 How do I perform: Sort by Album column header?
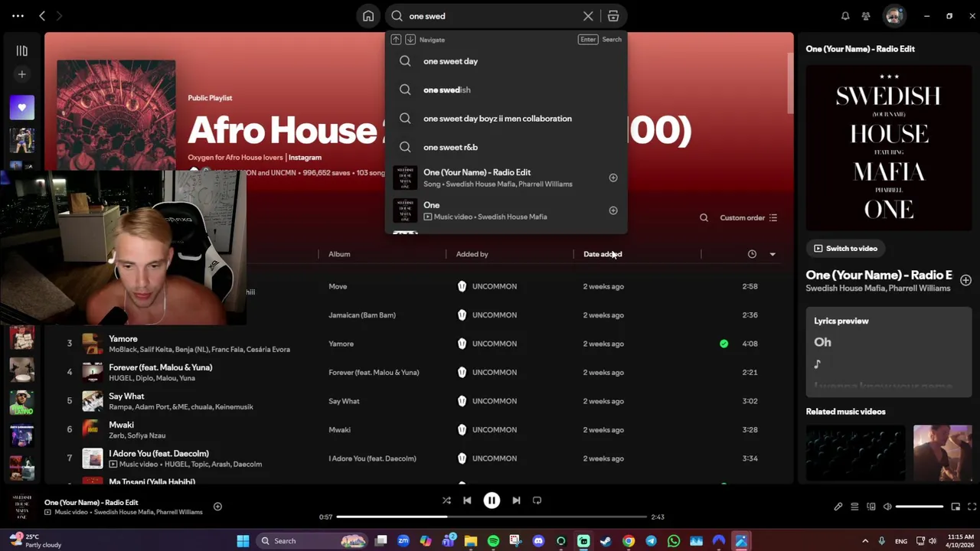[339, 254]
